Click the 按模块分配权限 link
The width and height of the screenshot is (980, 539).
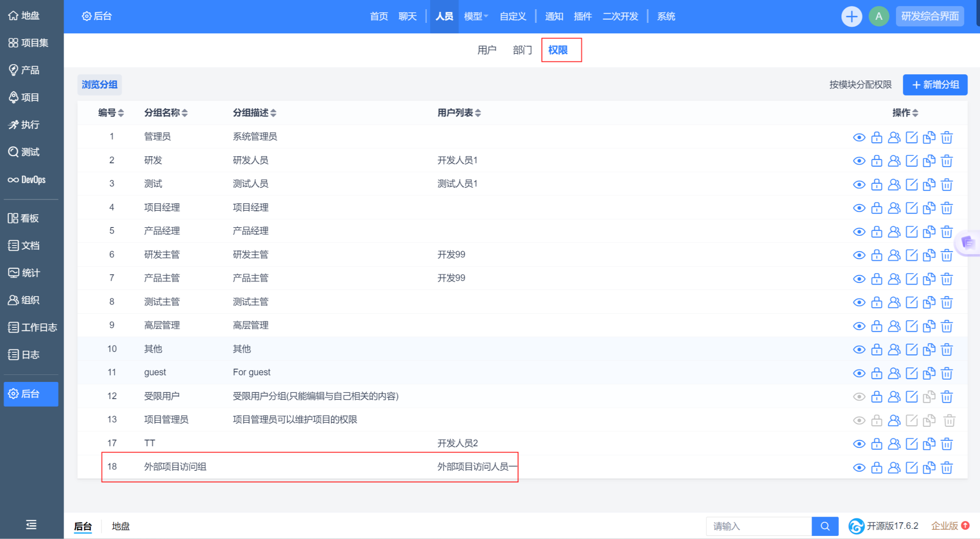point(860,84)
